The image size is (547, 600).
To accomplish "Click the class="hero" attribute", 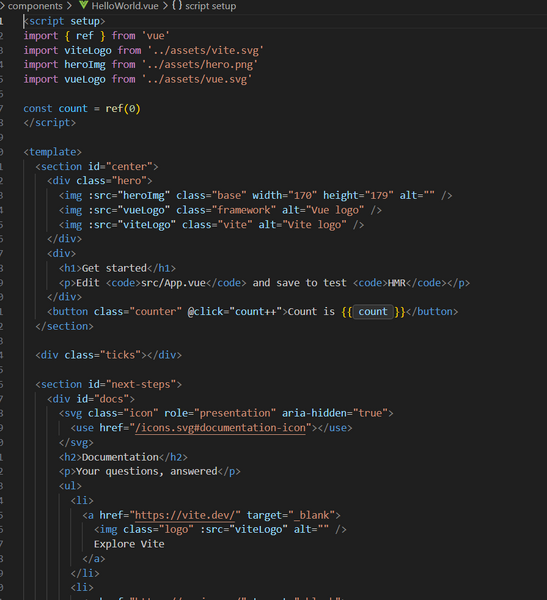I will tap(111, 181).
